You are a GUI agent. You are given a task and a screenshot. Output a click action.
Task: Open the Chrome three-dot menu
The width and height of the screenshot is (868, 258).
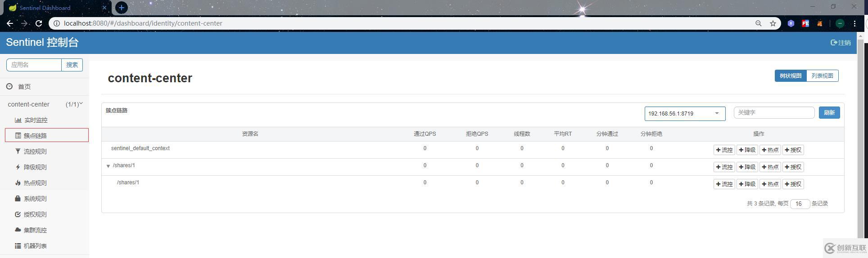(854, 23)
